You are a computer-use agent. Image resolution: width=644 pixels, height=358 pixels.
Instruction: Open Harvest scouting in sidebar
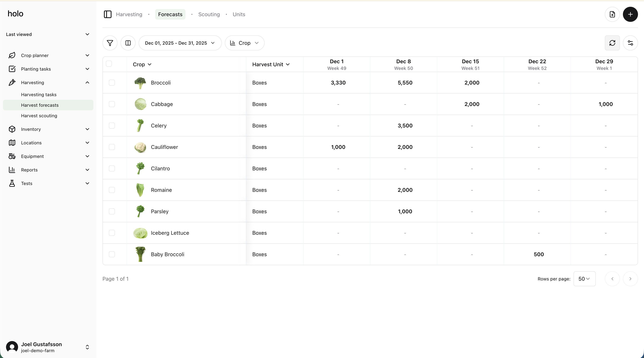pyautogui.click(x=39, y=116)
